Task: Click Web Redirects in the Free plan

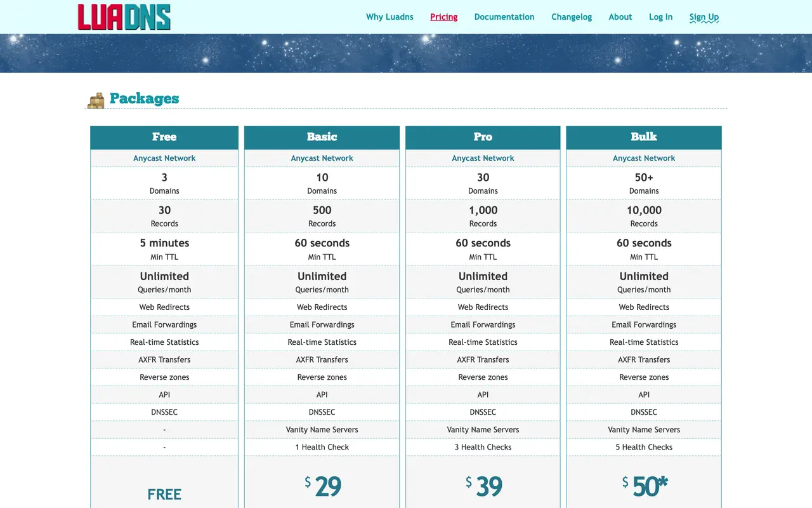Action: point(164,307)
